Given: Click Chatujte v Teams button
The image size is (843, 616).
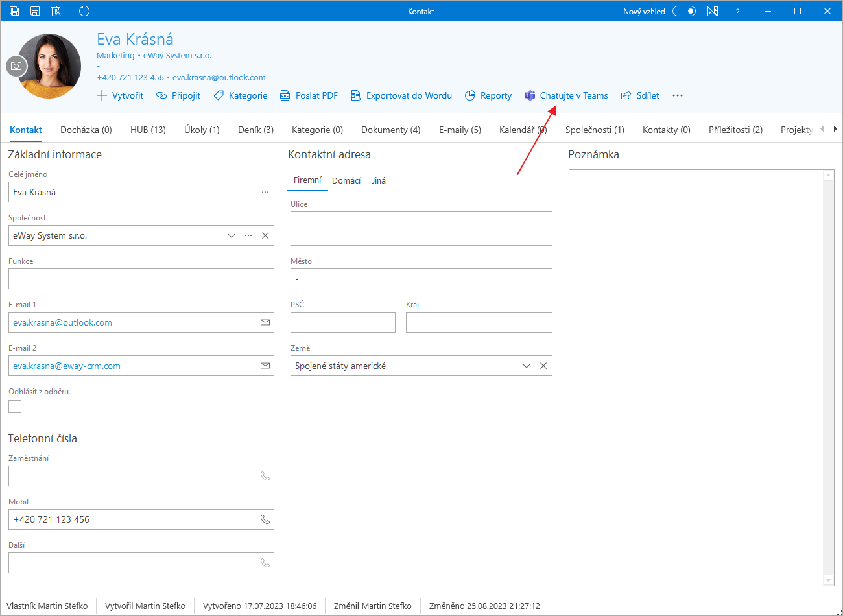Looking at the screenshot, I should [566, 95].
